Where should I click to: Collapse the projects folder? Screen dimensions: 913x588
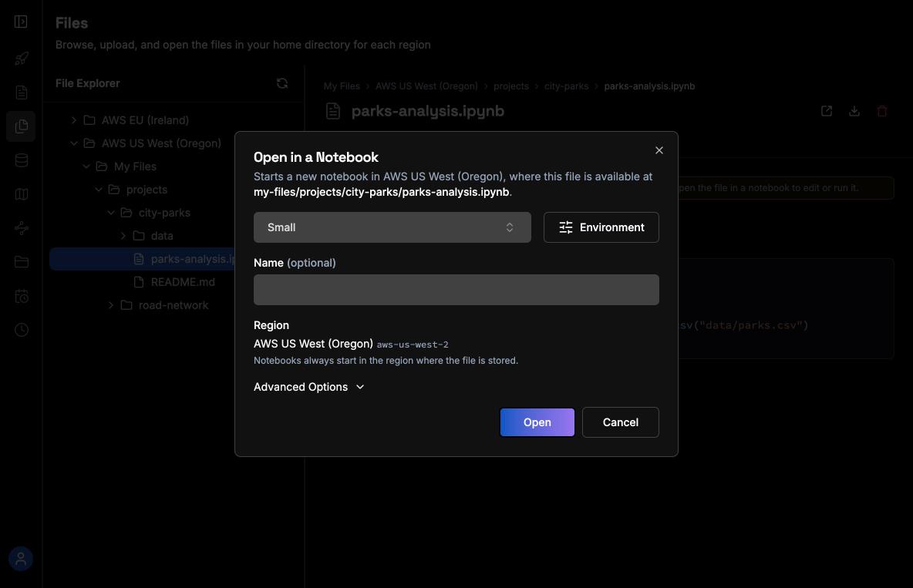click(x=99, y=190)
